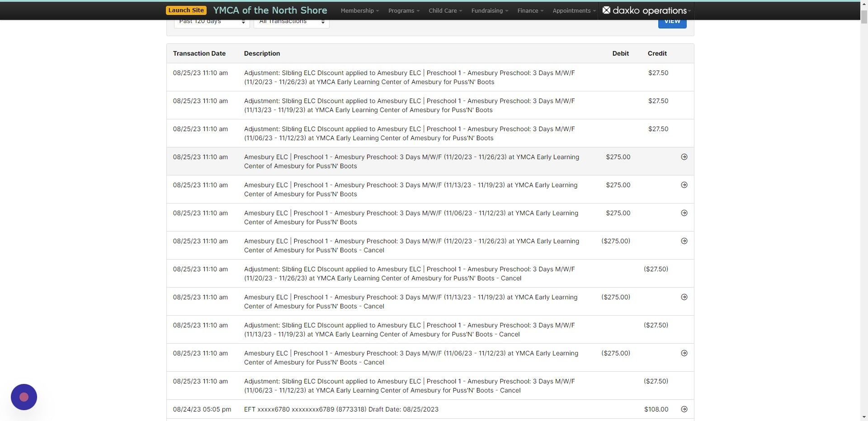This screenshot has height=421, width=868.
Task: Open the Membership menu
Action: (359, 10)
